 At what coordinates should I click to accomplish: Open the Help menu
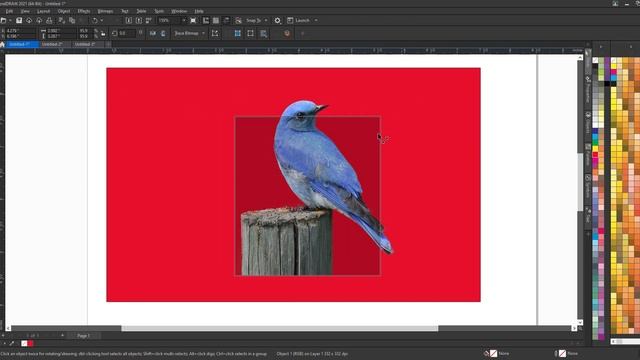199,11
